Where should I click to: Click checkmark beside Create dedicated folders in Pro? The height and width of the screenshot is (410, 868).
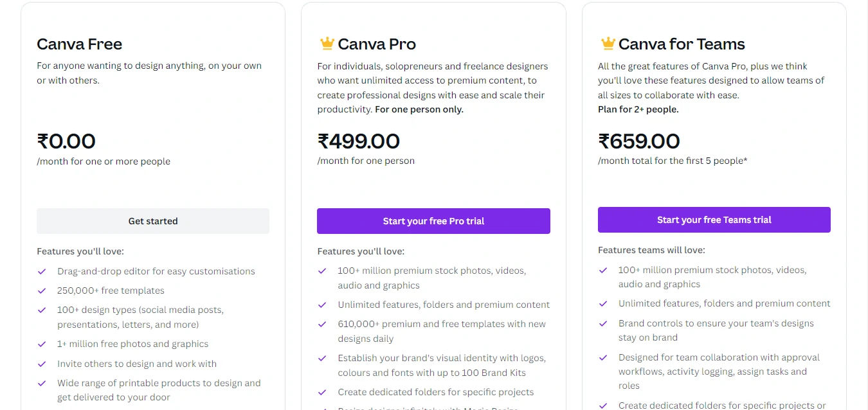(x=322, y=392)
